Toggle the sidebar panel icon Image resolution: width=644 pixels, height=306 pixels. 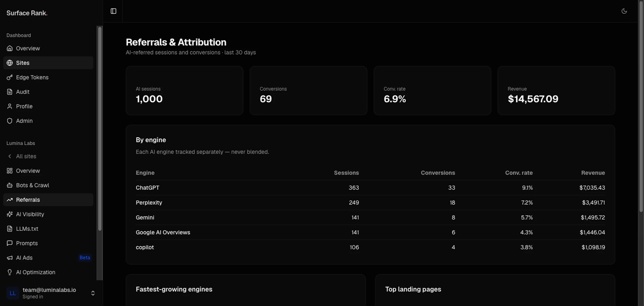click(x=114, y=11)
